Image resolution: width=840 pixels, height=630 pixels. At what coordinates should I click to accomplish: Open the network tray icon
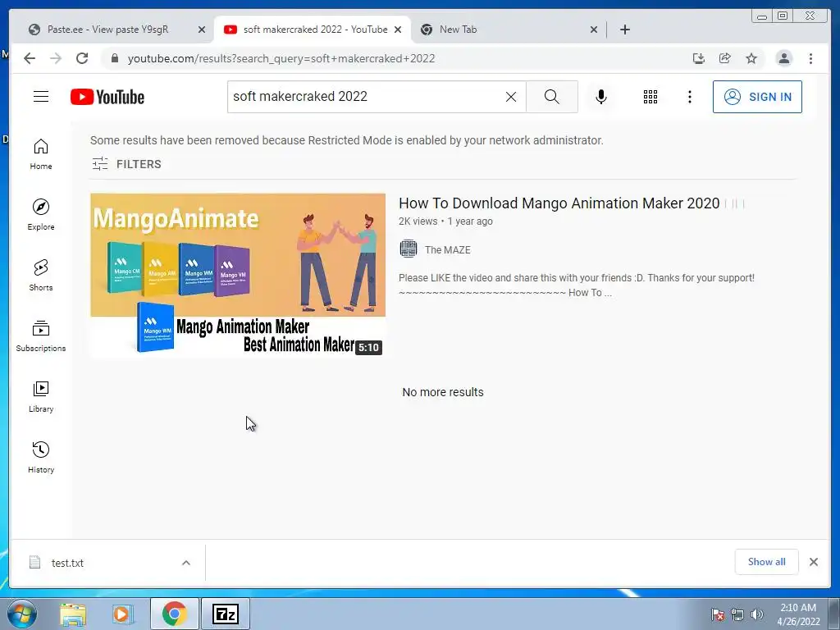click(x=737, y=614)
